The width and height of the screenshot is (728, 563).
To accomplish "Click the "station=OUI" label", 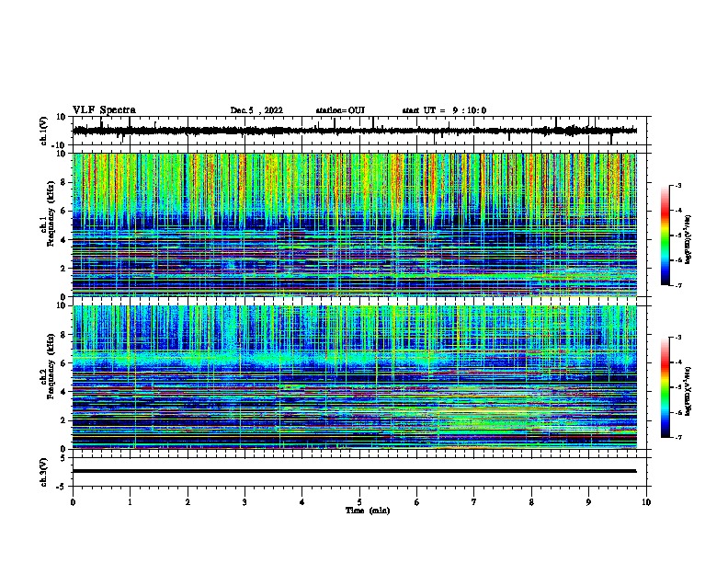I will (x=340, y=110).
